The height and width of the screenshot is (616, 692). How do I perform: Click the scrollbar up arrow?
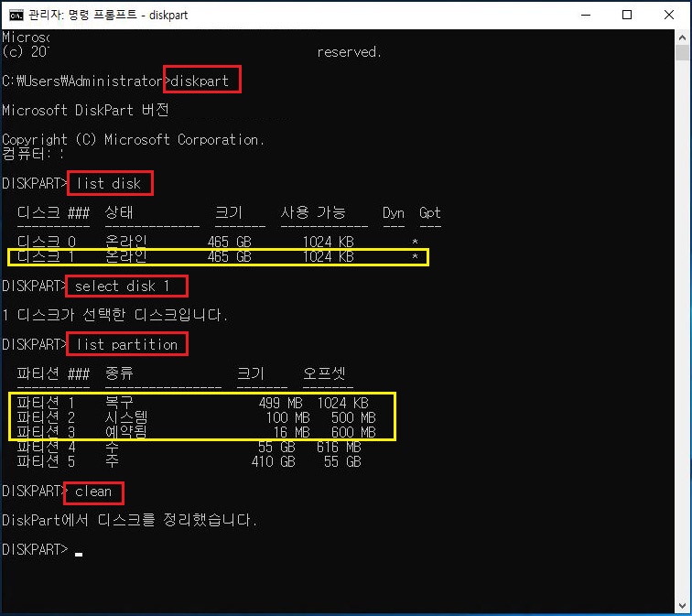pos(681,38)
